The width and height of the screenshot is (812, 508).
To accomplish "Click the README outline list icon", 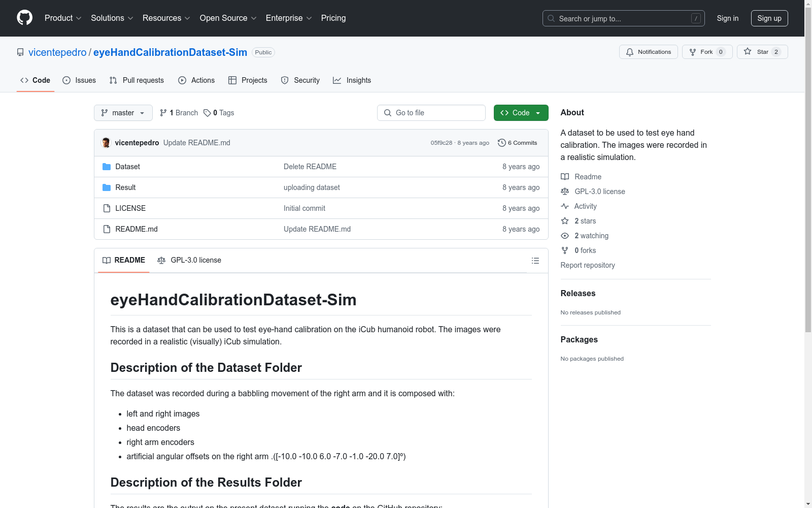I will point(535,261).
